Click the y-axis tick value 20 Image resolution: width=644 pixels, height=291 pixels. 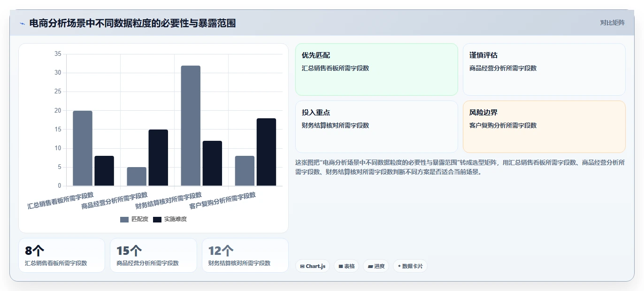(x=58, y=111)
